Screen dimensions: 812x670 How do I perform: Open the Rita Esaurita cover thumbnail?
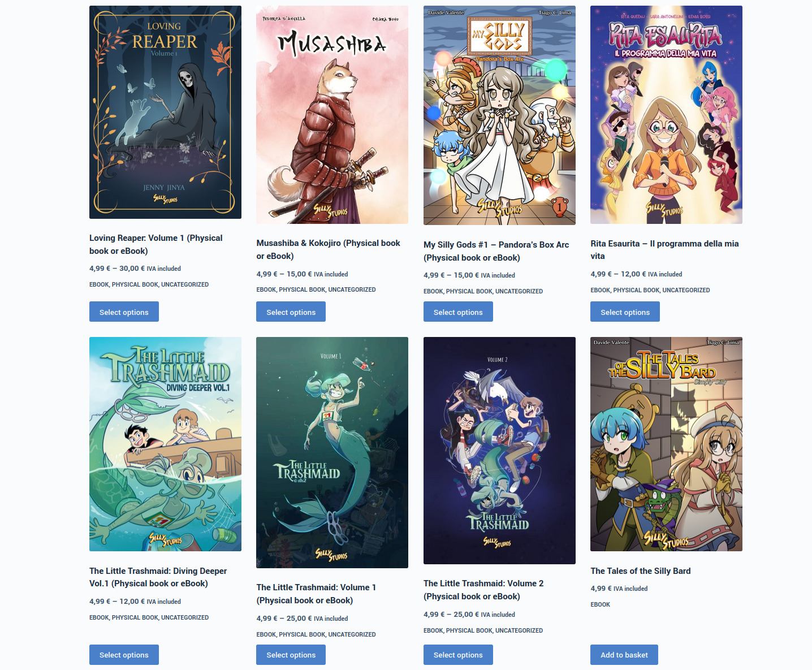tap(666, 115)
